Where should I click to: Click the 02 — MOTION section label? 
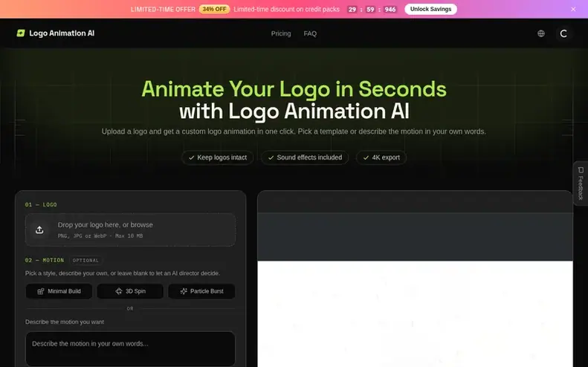click(x=45, y=260)
